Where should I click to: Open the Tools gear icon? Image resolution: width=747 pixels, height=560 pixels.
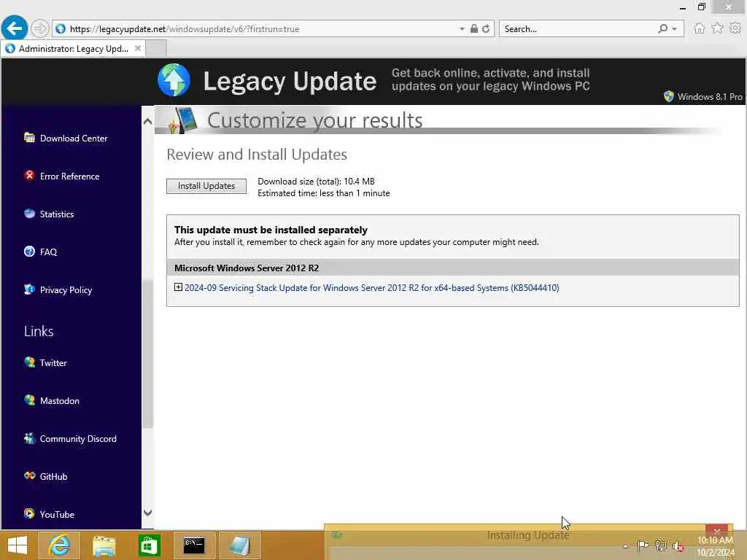pyautogui.click(x=735, y=28)
